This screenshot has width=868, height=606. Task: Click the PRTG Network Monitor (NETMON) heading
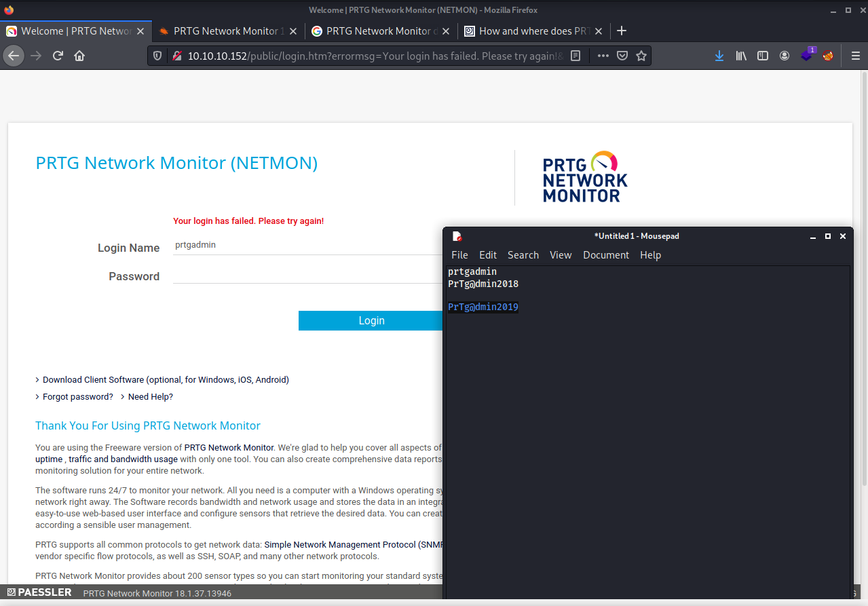coord(176,163)
